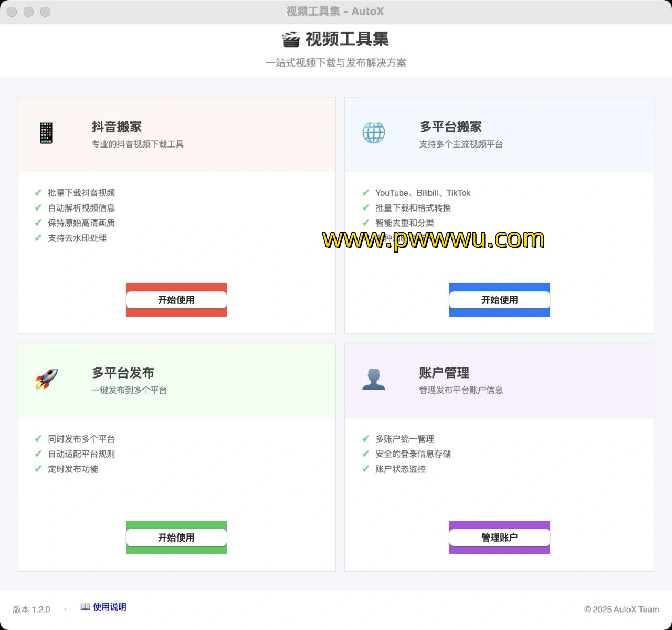This screenshot has width=672, height=630.
Task: Click the user silhouette icon for 账户管理
Action: point(374,379)
